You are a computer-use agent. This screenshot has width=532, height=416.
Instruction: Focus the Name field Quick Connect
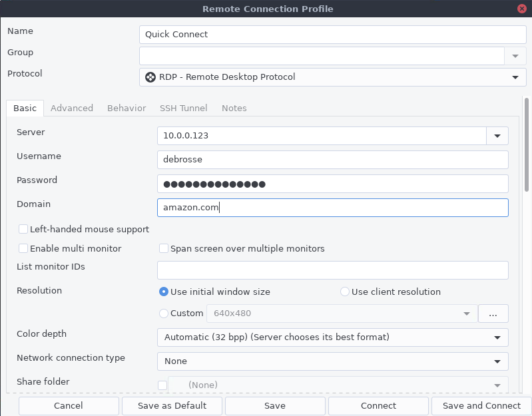332,35
